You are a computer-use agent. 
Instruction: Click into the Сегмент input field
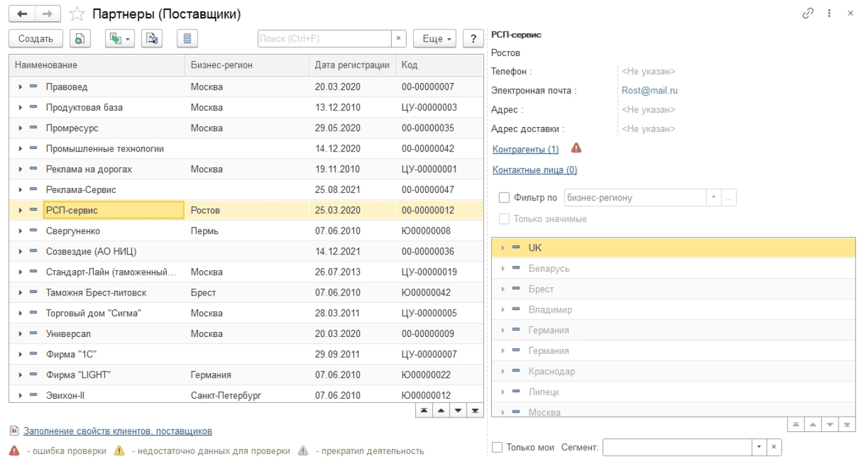click(x=677, y=448)
